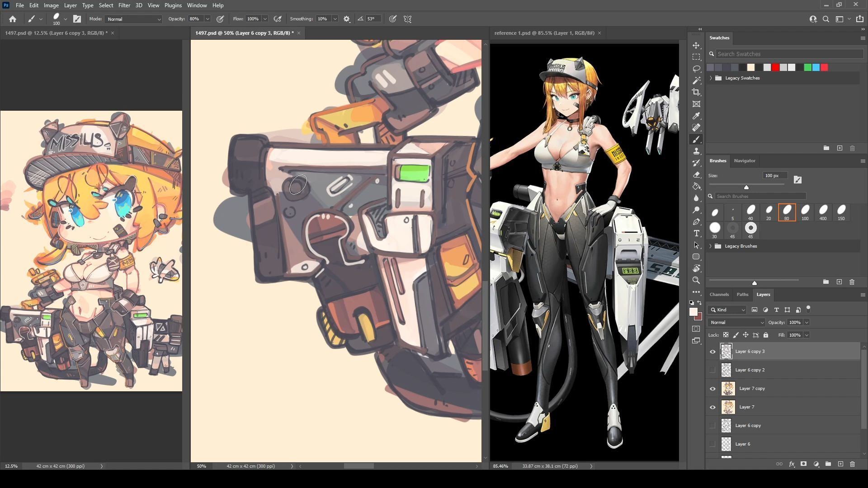Create new brush in Brushes panel
Screen dimensions: 868x488
[839, 282]
